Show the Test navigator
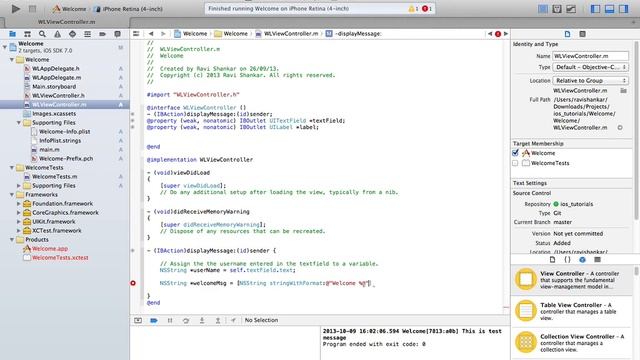640x360 pixels. pyautogui.click(x=72, y=34)
